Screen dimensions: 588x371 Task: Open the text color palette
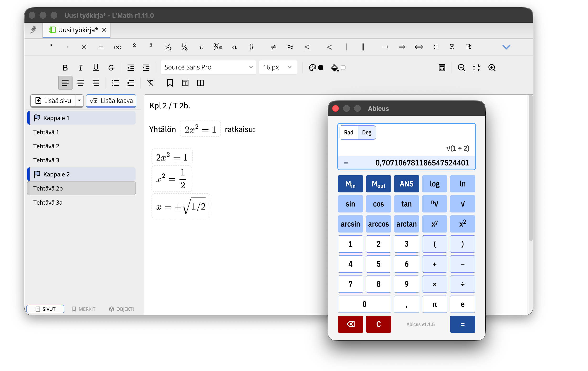(x=312, y=68)
